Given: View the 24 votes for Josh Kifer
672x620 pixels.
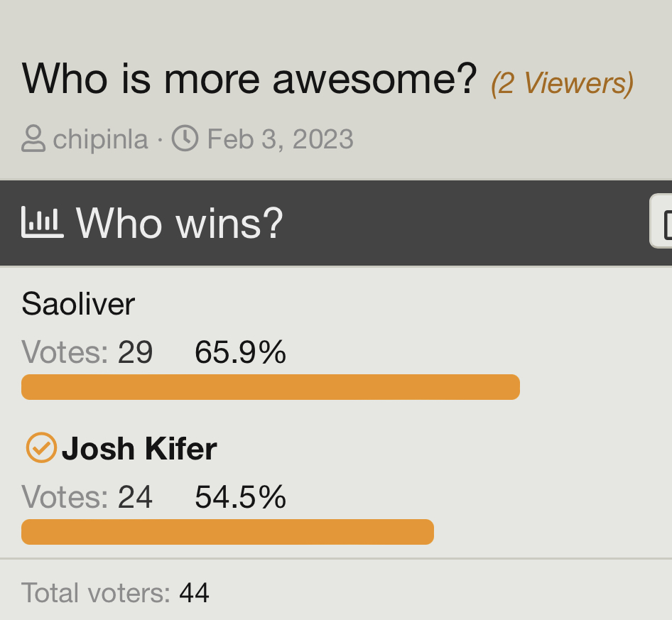Looking at the screenshot, I should (135, 497).
